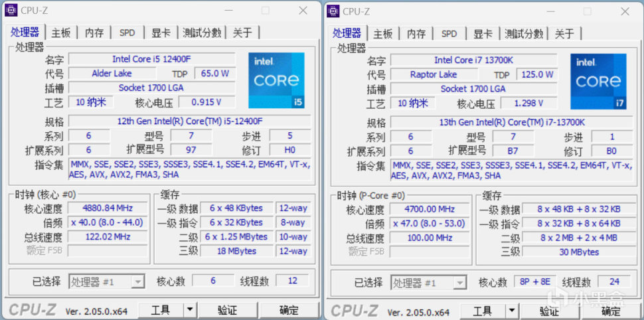This screenshot has width=644, height=320.
Task: Click Alder Lake codename value
Action: point(112,74)
